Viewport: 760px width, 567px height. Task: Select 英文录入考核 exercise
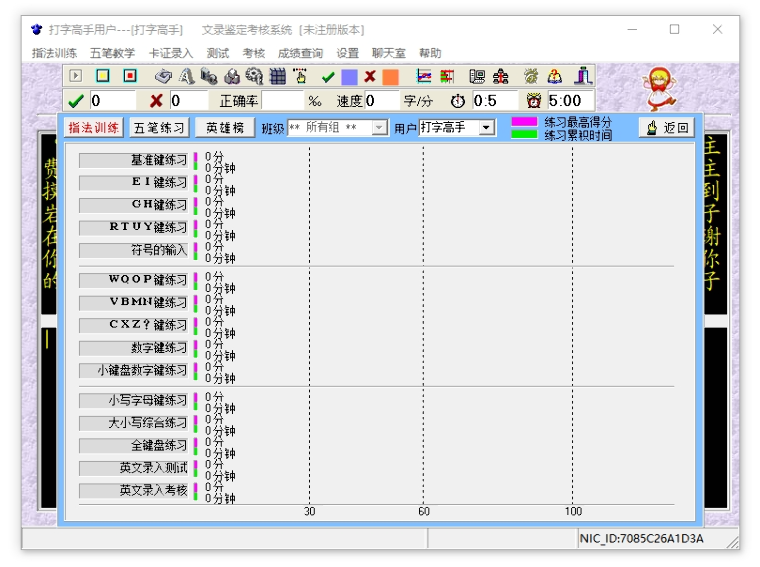tap(133, 491)
